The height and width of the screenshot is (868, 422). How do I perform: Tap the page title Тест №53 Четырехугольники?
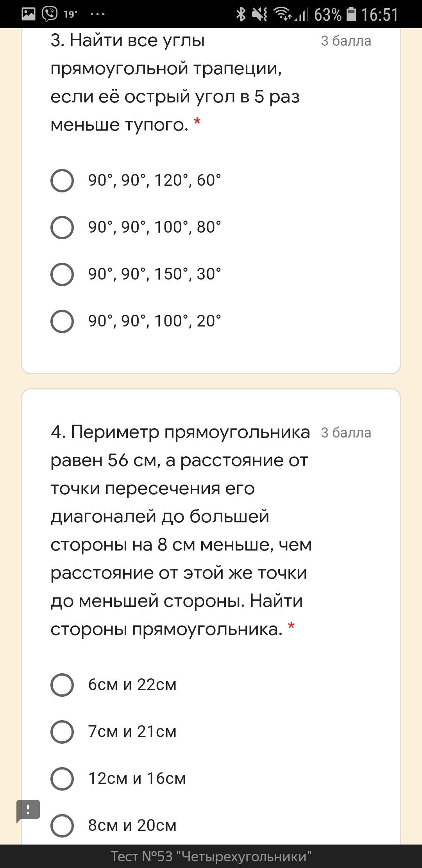click(x=211, y=856)
